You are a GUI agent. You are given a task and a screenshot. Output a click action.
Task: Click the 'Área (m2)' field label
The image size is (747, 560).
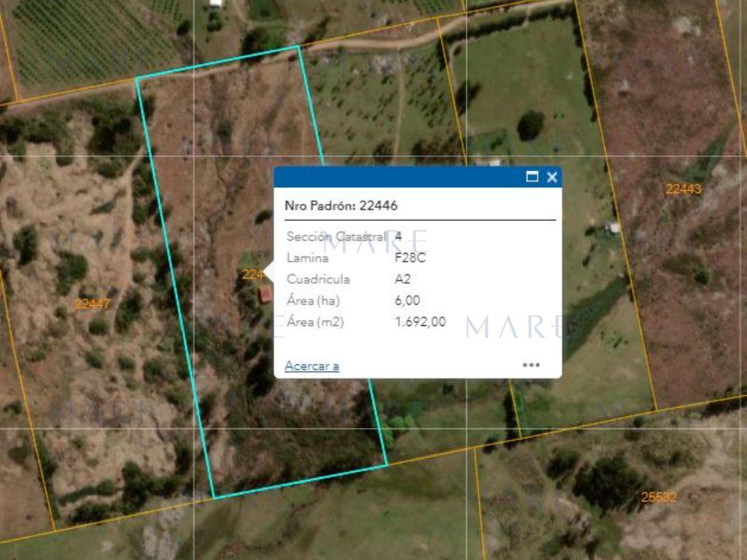pyautogui.click(x=315, y=322)
